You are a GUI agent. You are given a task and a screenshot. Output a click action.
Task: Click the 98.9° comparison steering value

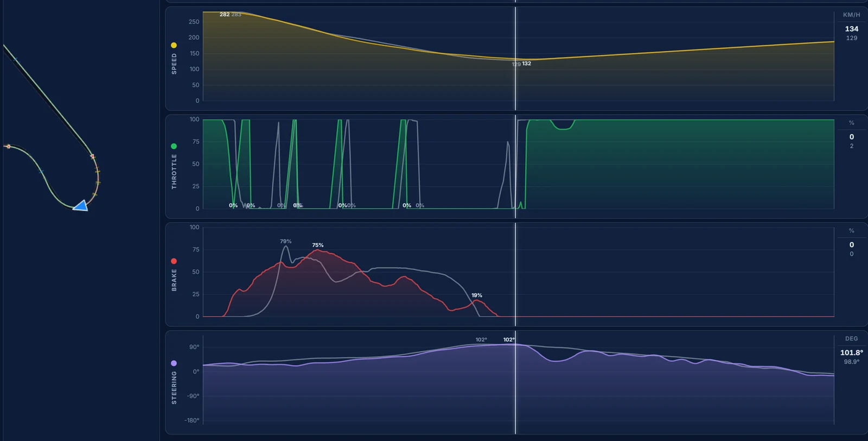(851, 362)
